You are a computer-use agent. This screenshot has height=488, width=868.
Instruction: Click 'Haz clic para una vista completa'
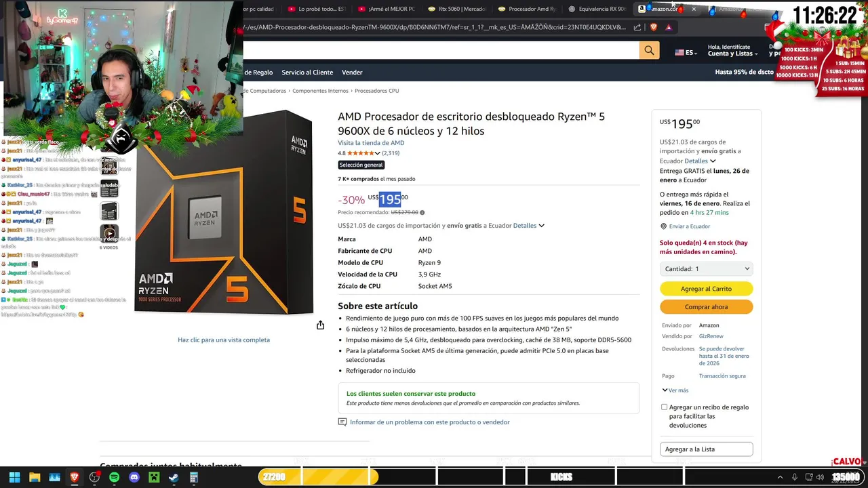224,340
